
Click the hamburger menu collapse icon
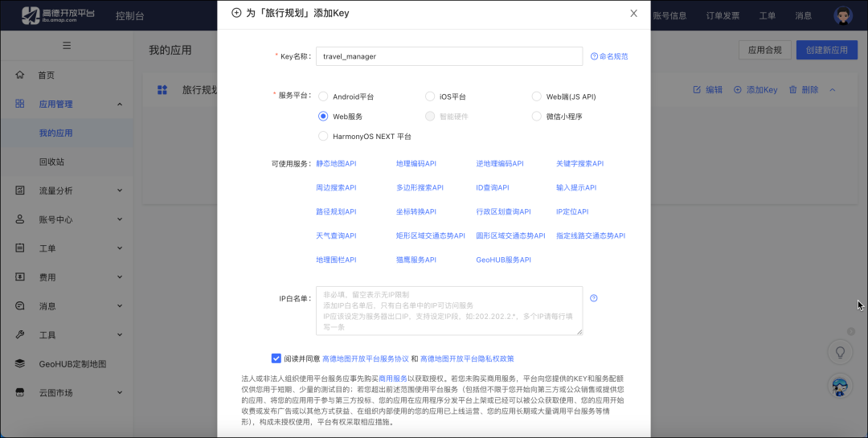(x=67, y=46)
